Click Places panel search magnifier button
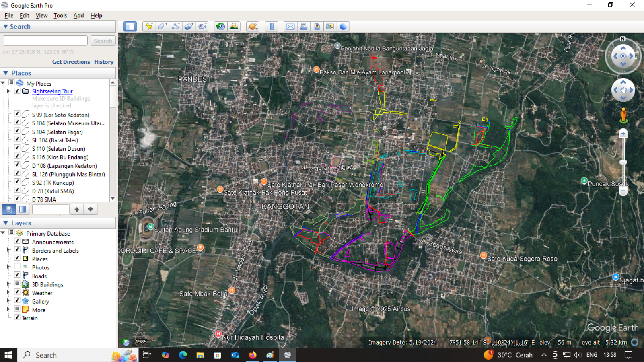This screenshot has width=644, height=362. 9,209
